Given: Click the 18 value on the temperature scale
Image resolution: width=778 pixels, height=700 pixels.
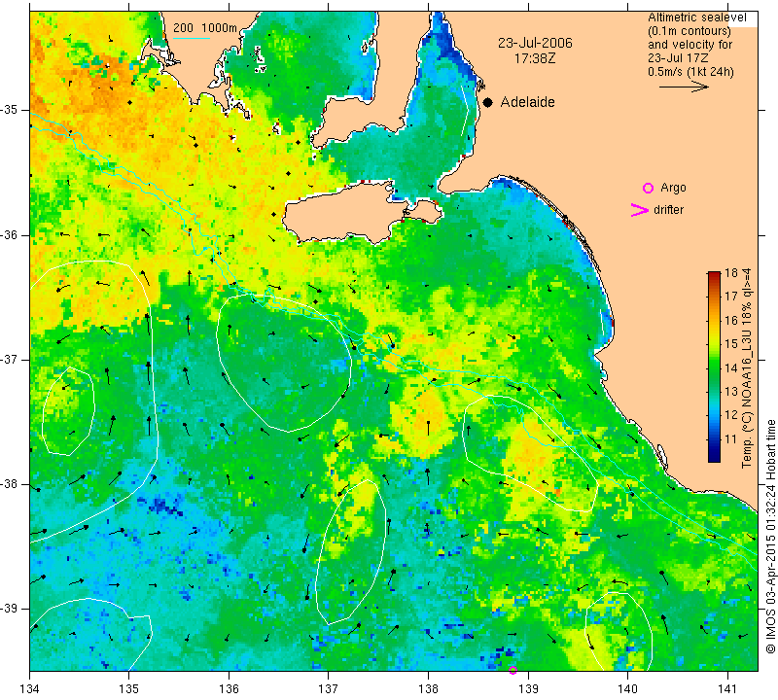Looking at the screenshot, I should click(731, 273).
